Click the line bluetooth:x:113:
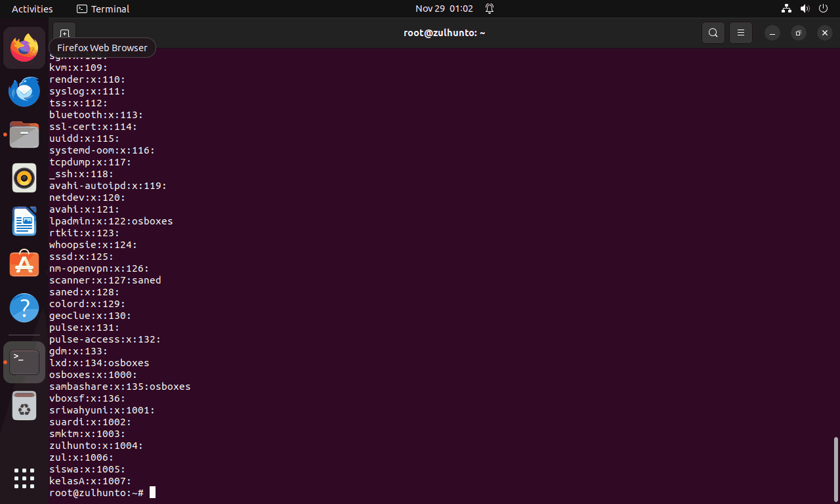 [96, 115]
